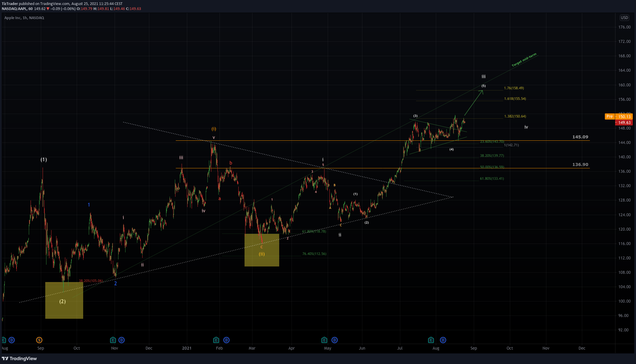
Task: Click the 50.00%(136.59) retracement label
Action: 492,167
